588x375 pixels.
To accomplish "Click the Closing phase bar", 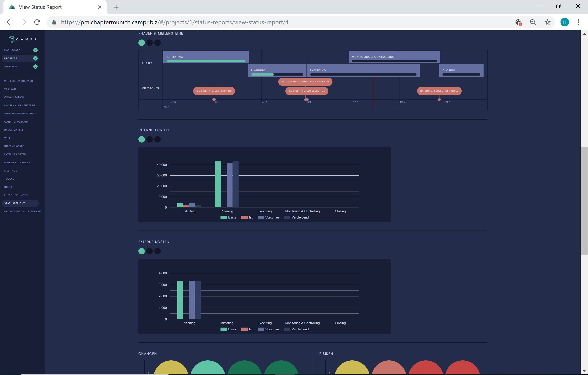I will coord(461,70).
